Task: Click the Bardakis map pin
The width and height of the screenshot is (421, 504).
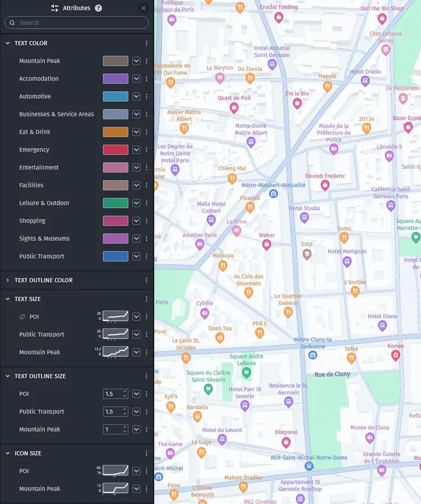Action: (x=197, y=417)
